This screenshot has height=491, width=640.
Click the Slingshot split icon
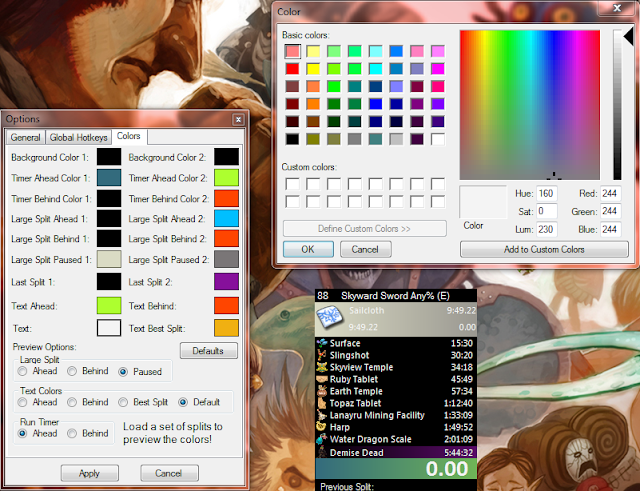click(322, 355)
